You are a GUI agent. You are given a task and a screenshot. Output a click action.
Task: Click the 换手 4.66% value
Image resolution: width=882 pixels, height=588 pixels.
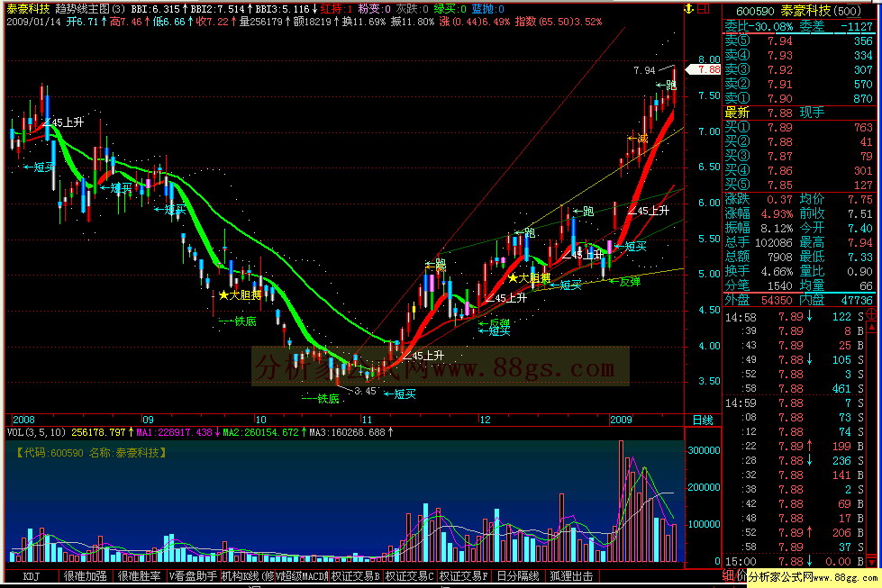(x=777, y=272)
